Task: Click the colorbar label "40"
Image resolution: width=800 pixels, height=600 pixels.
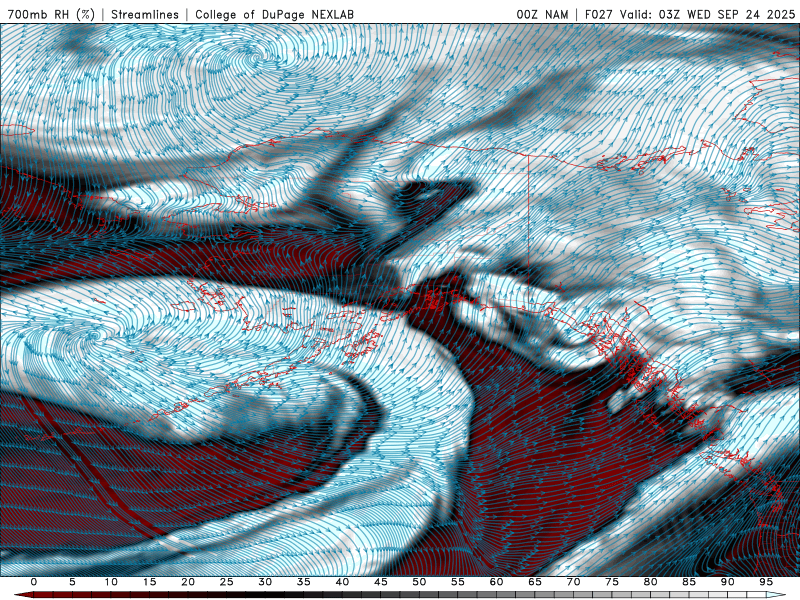Action: [x=342, y=582]
